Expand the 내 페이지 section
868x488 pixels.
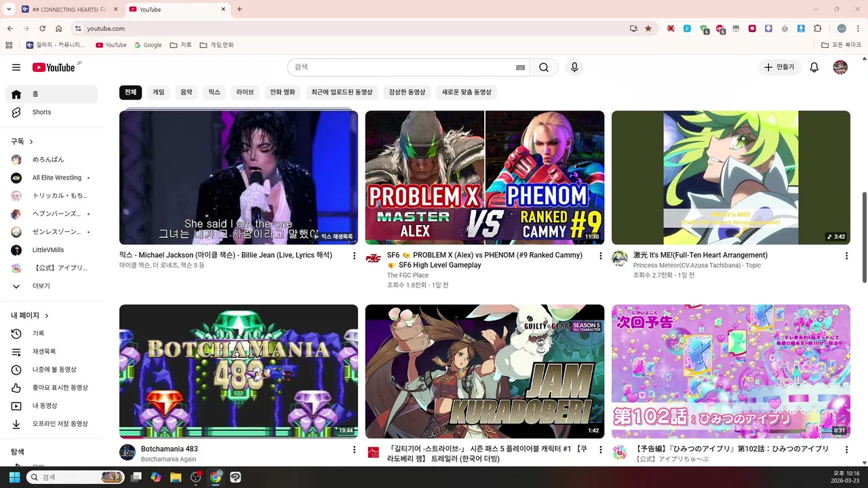click(x=30, y=315)
